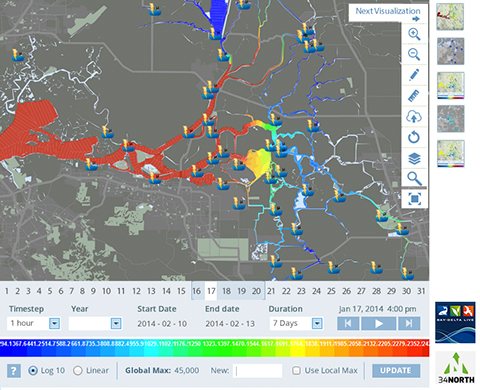Go to Next Visualization
Viewport: 480px width, 390px height.
388,14
